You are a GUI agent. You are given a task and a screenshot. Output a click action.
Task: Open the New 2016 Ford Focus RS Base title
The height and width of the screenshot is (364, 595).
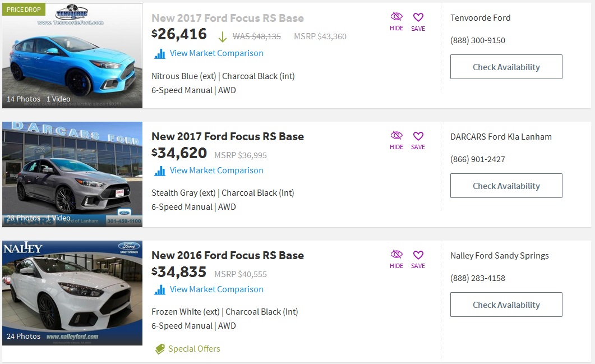(x=228, y=255)
